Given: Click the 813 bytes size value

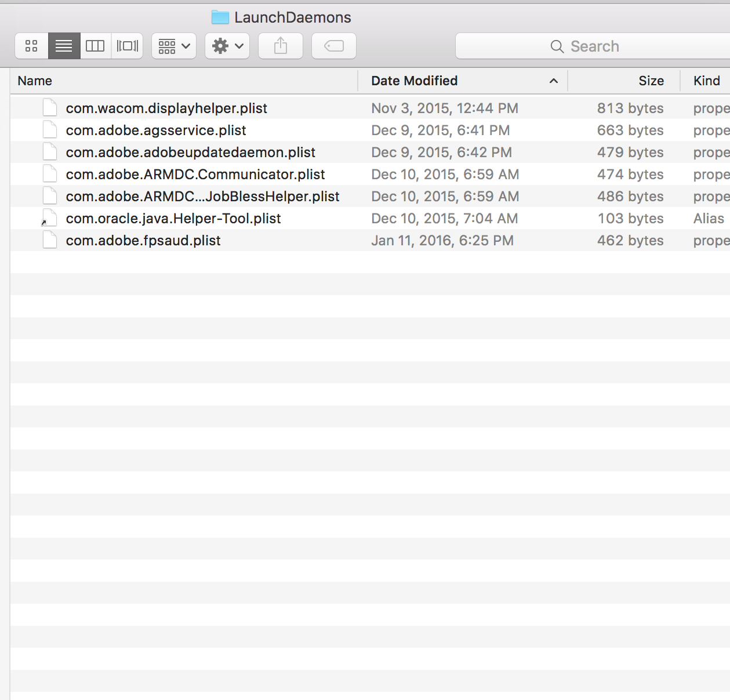Looking at the screenshot, I should (x=630, y=108).
